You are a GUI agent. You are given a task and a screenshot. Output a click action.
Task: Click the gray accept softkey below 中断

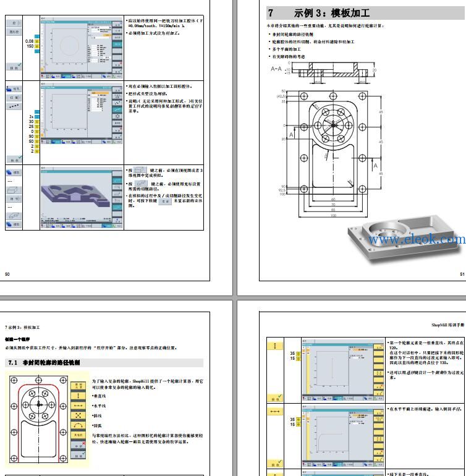78,455
